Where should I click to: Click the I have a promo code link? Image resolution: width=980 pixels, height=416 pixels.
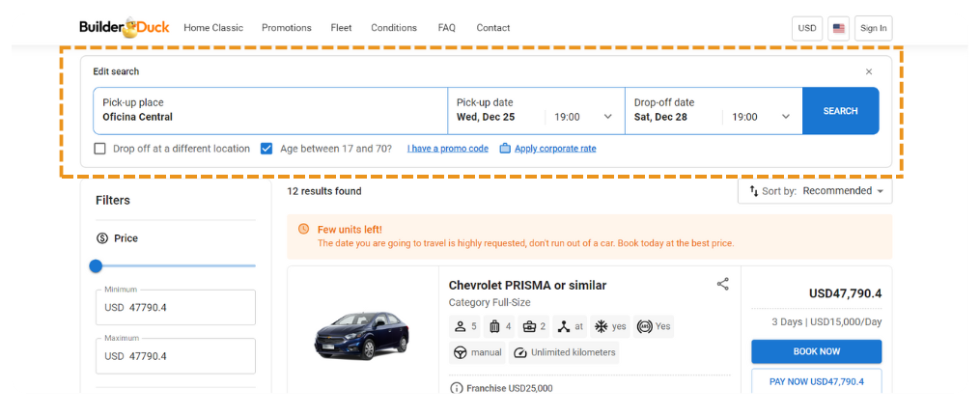click(x=447, y=149)
